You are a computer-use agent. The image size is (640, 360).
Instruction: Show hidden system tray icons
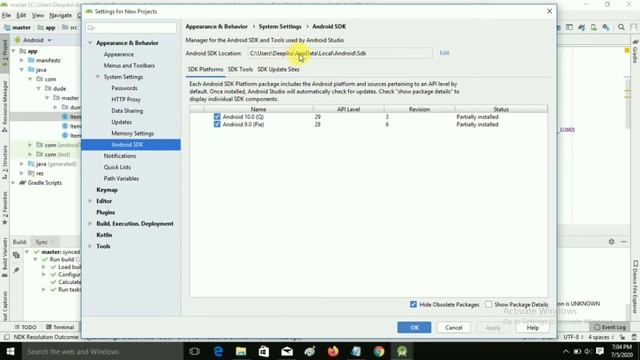tap(566, 351)
